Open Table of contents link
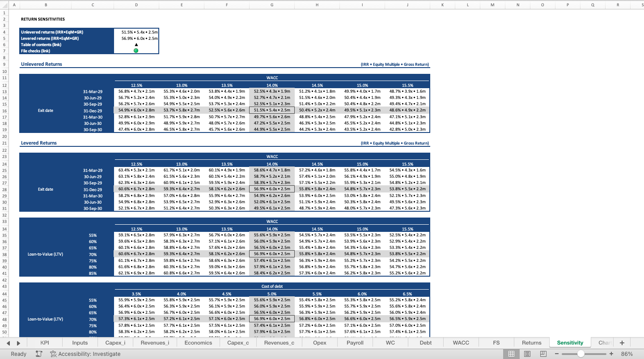Viewport: 644px width, 359px height. 41,44
